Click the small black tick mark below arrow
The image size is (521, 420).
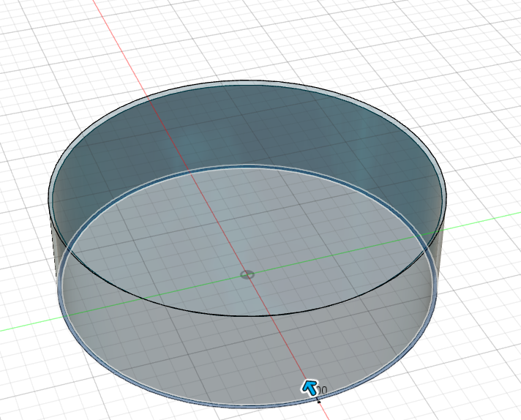click(319, 402)
